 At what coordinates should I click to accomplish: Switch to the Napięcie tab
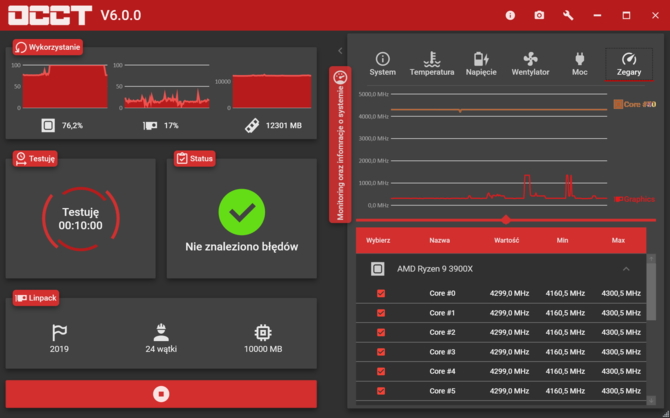(x=481, y=64)
